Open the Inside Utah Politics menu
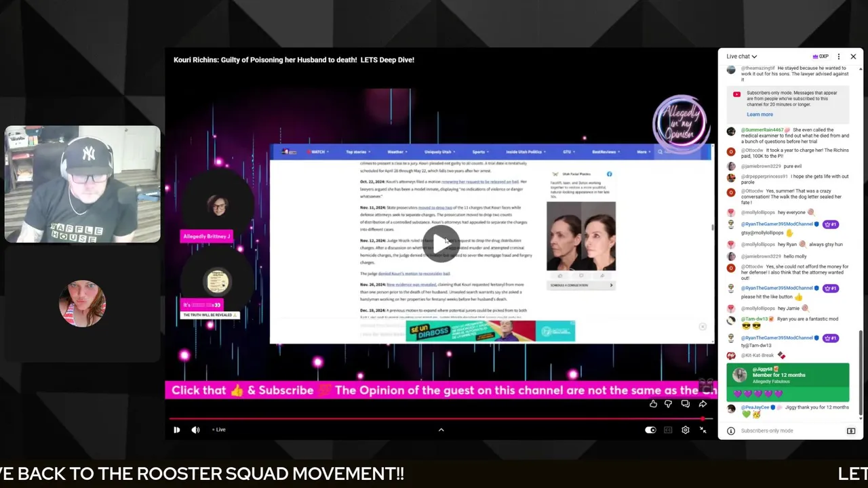 [x=526, y=152]
